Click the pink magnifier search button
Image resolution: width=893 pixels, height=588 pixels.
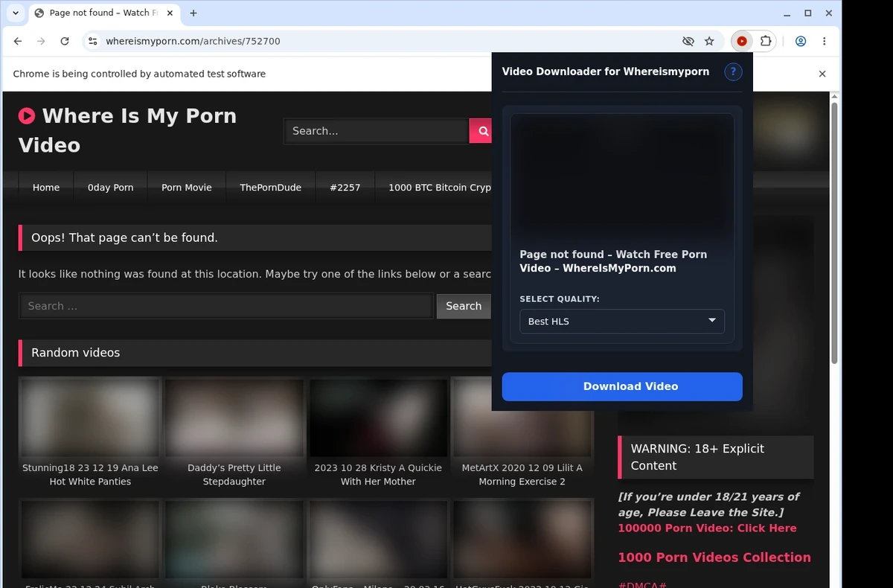[481, 131]
